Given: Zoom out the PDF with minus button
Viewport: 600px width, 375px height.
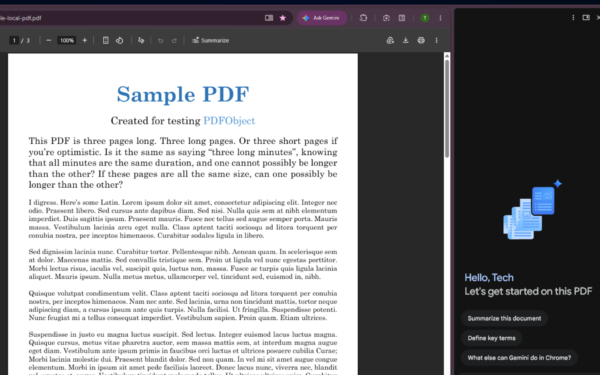Looking at the screenshot, I should click(x=49, y=40).
